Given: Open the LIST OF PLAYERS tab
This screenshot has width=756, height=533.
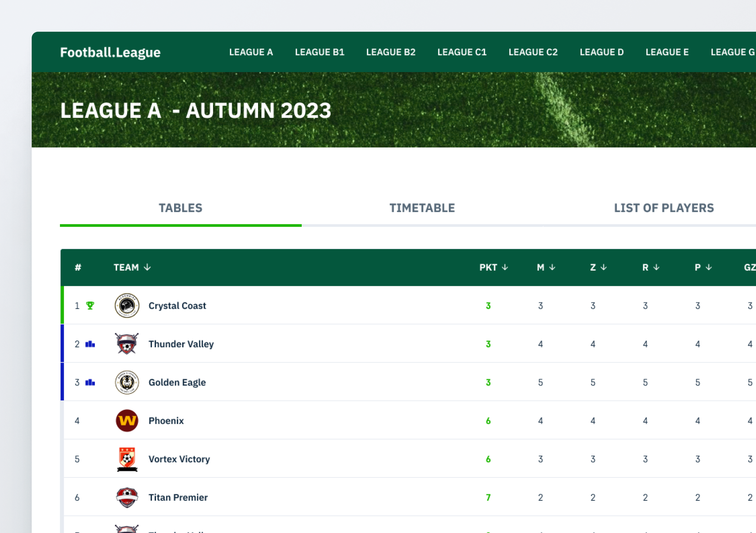Looking at the screenshot, I should [x=664, y=208].
